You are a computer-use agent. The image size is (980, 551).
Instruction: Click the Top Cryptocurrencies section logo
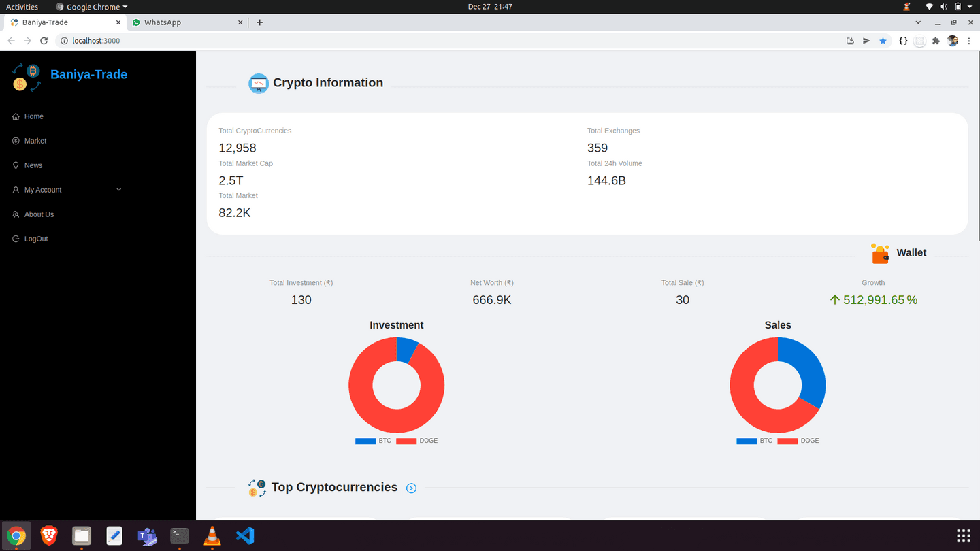257,488
